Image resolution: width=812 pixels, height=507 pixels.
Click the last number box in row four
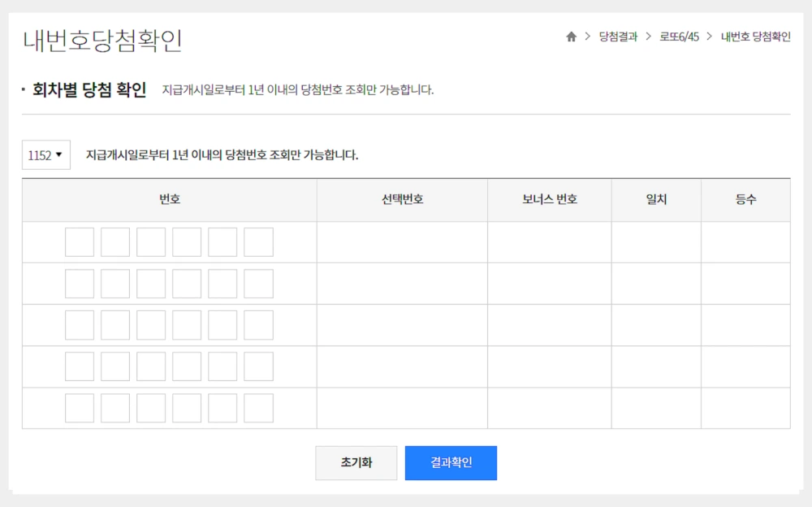click(x=258, y=366)
